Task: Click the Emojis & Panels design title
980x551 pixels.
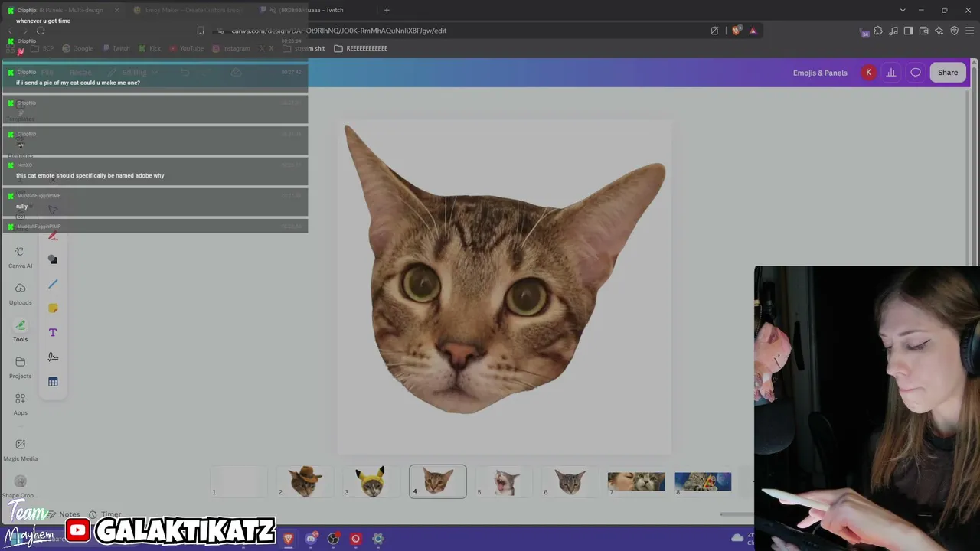Action: point(820,73)
